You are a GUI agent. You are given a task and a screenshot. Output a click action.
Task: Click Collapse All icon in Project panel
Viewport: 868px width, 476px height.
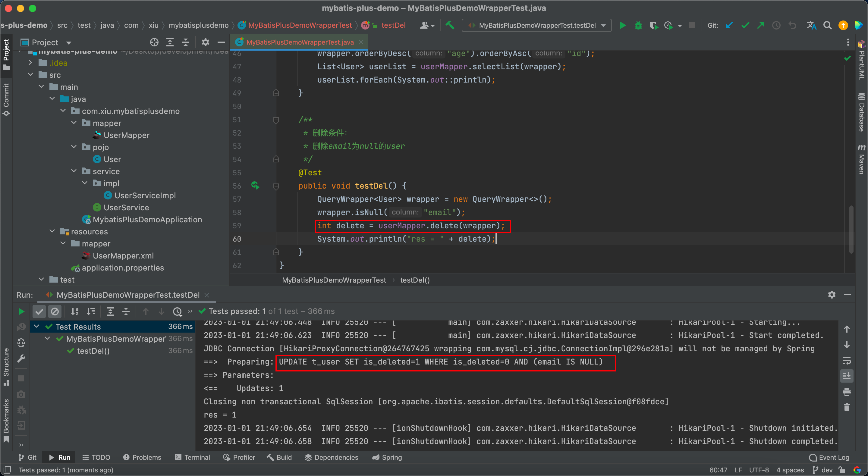click(186, 42)
